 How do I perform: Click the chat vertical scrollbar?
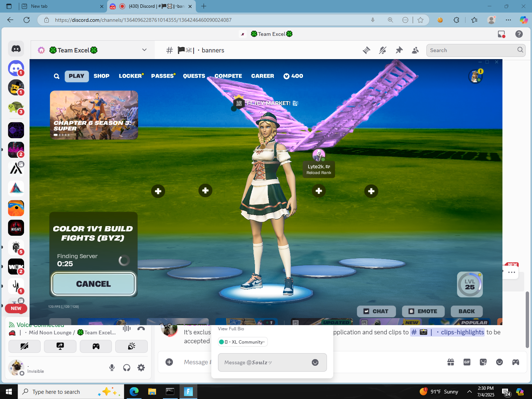click(x=527, y=320)
